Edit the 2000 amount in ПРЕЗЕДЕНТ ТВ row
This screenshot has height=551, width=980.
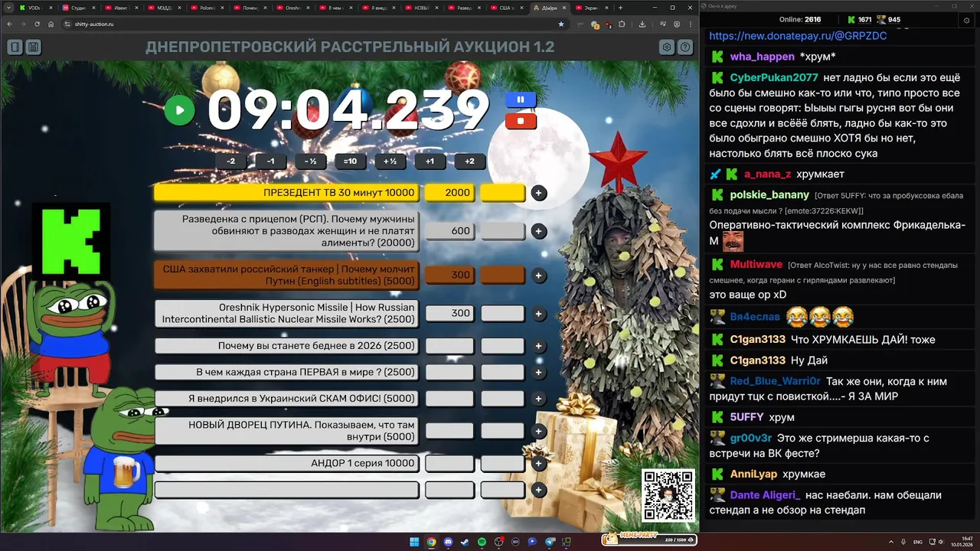pos(449,193)
